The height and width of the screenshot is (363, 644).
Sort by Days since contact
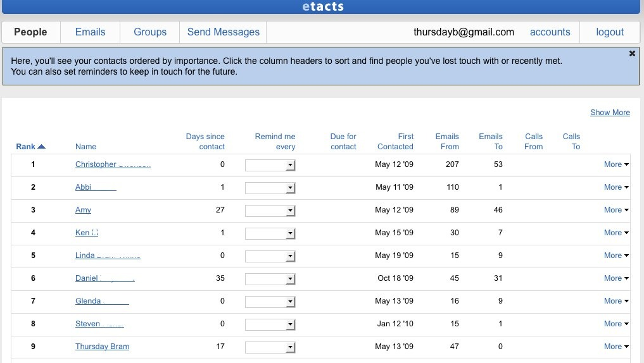coord(205,142)
